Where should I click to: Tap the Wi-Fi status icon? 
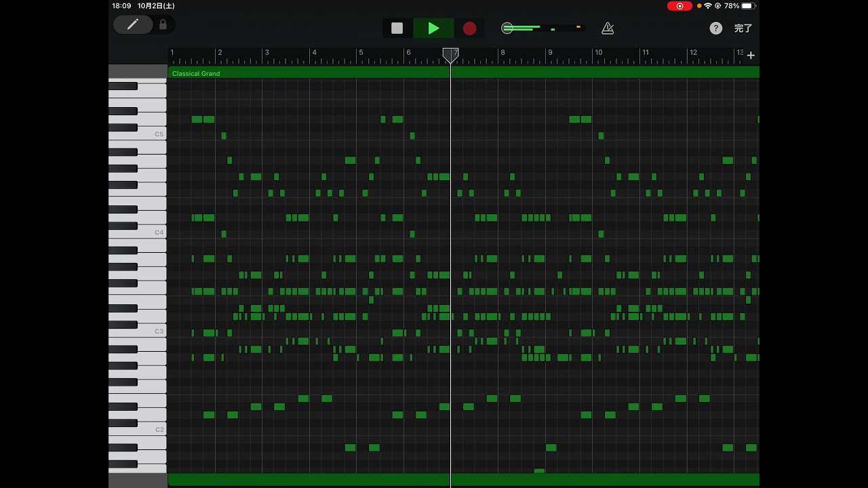[708, 6]
